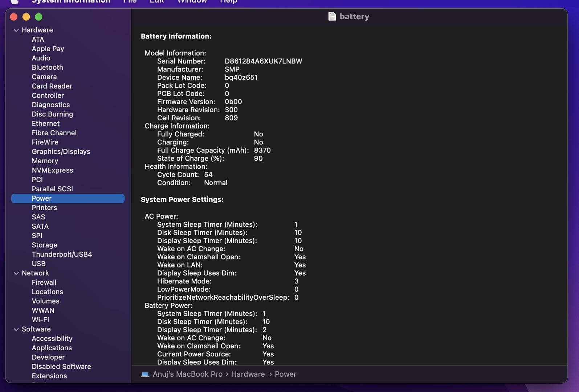
Task: Click Power in the path bar
Action: click(285, 374)
